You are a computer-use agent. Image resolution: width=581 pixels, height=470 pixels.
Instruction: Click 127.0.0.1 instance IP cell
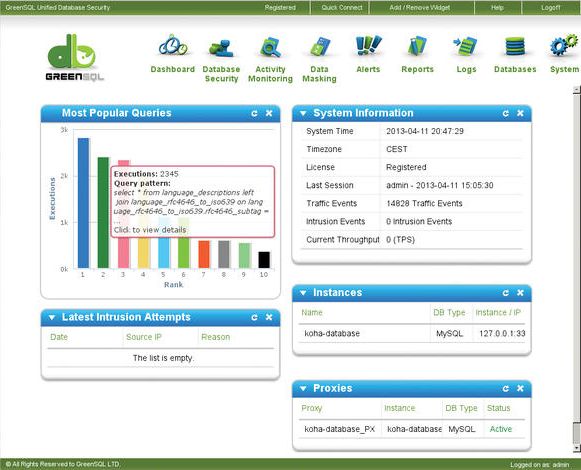click(x=502, y=334)
